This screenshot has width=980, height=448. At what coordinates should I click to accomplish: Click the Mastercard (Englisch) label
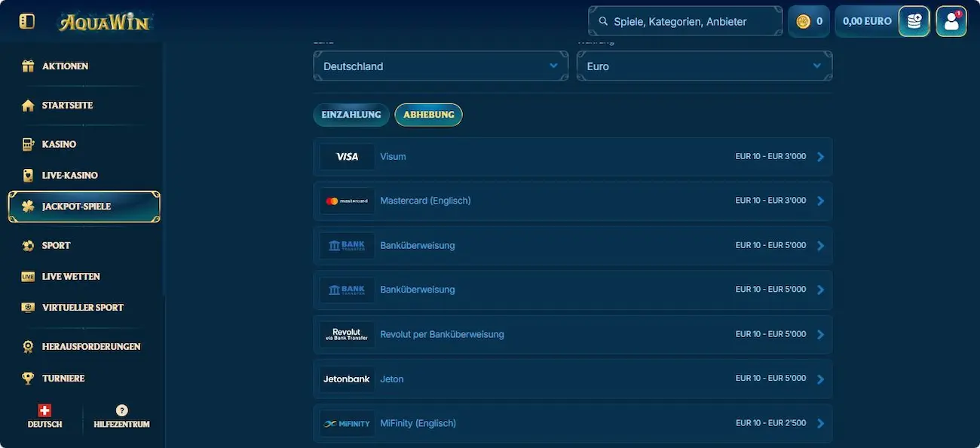tap(425, 201)
